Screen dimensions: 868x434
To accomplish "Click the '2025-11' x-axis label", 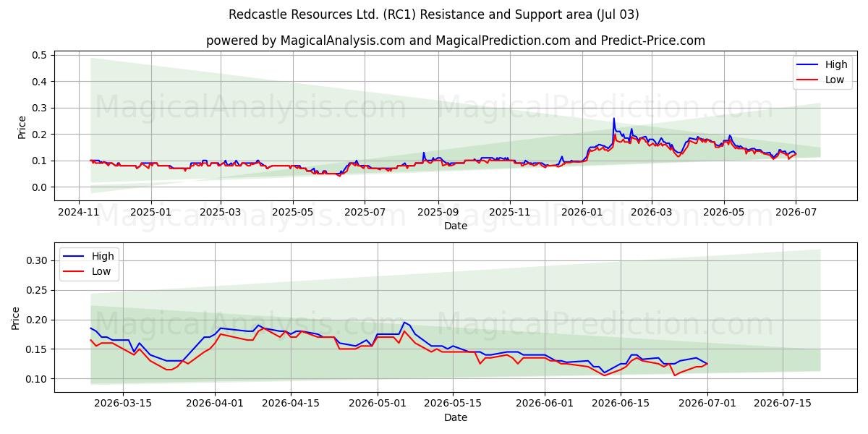I will [x=510, y=213].
